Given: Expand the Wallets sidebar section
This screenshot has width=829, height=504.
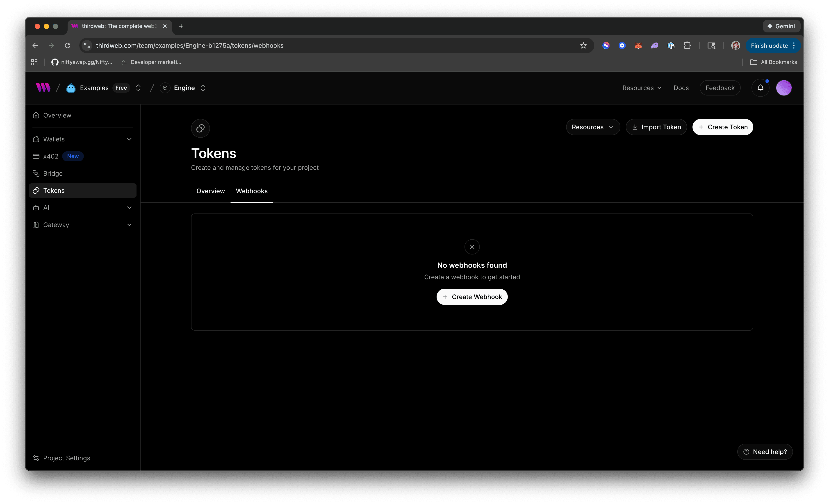Looking at the screenshot, I should [129, 139].
